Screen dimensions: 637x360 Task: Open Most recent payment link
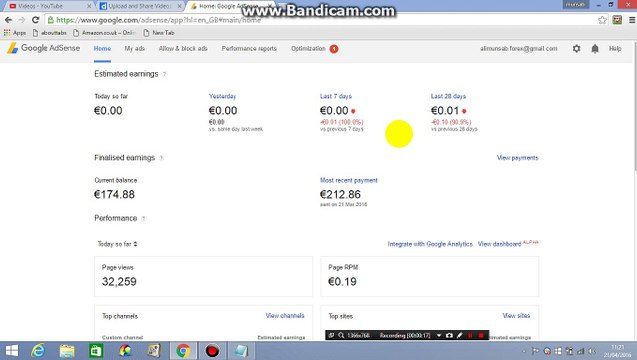point(349,180)
